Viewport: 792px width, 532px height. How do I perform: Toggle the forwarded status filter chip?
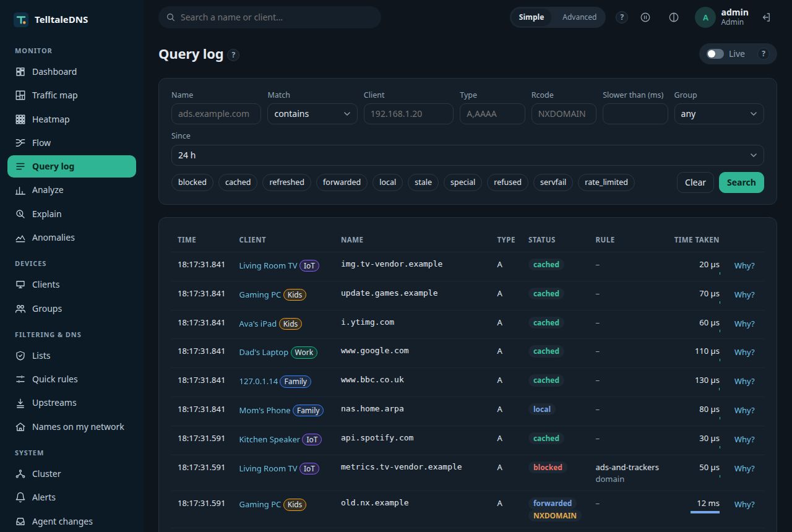click(x=342, y=182)
